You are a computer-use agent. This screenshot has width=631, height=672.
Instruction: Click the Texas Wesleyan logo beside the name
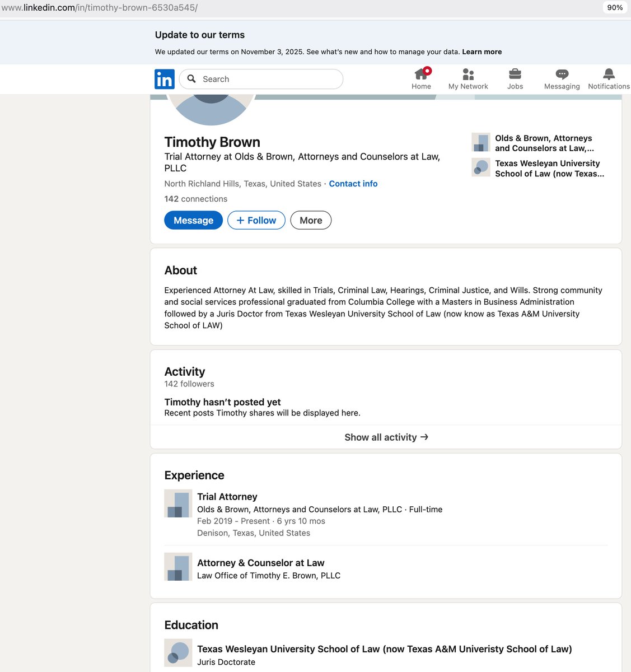tap(481, 167)
